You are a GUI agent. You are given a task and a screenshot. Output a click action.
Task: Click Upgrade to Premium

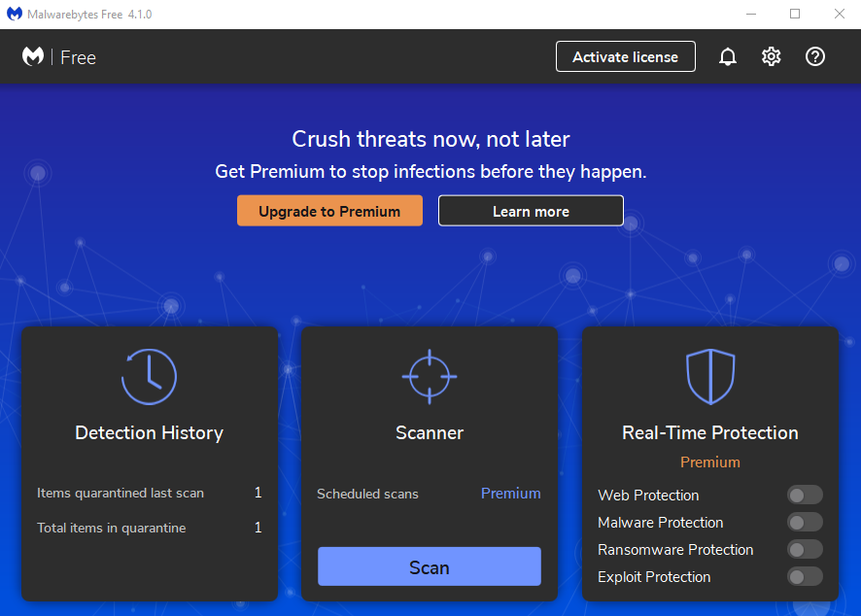coord(329,210)
